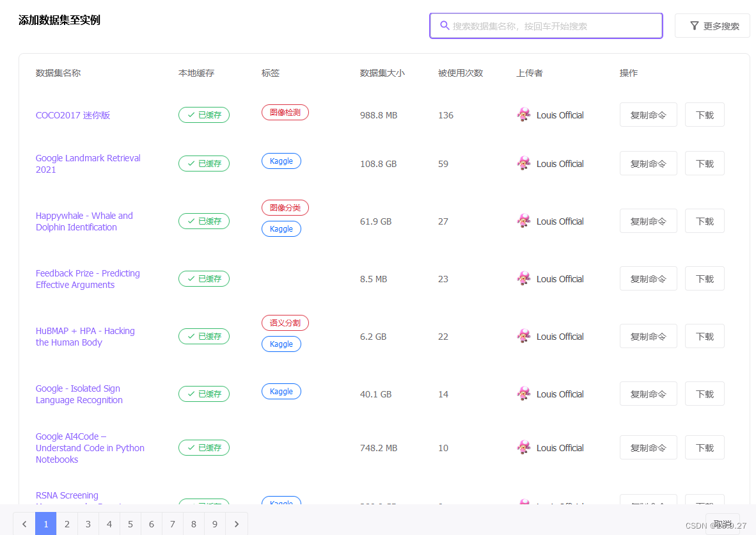Click the previous-page arrow in pagination
The image size is (756, 535).
(24, 523)
